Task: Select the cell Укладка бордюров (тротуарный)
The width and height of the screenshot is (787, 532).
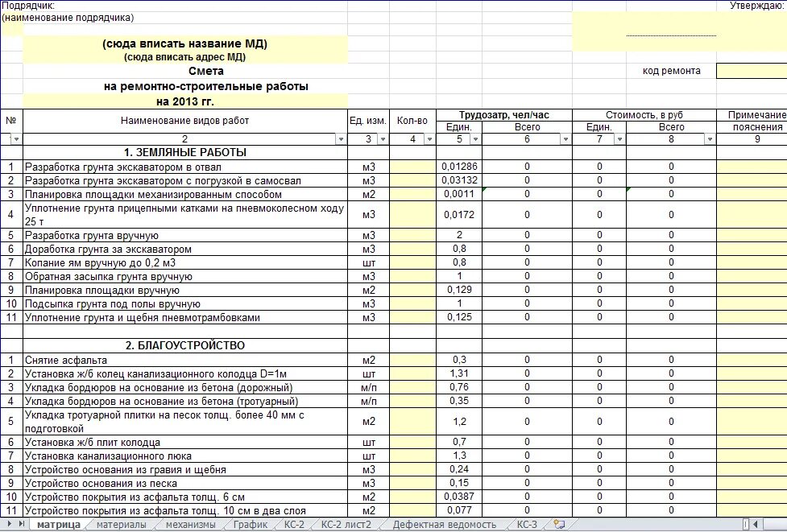Action: coord(185,401)
